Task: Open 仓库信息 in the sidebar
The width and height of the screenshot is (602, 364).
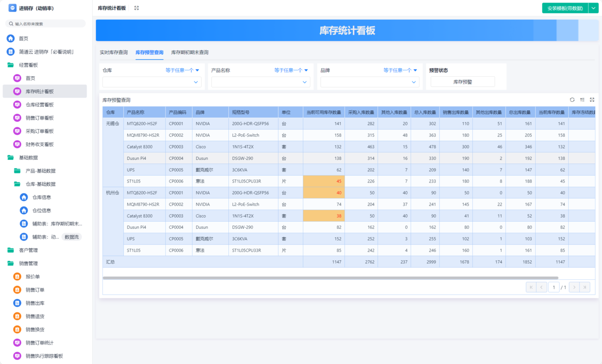Action: point(41,198)
